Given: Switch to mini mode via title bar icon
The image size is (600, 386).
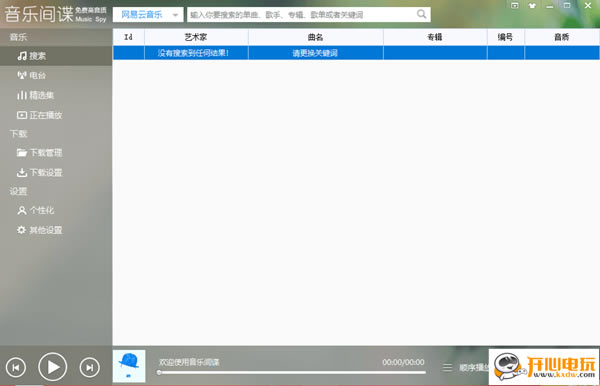Looking at the screenshot, I should coord(515,5).
